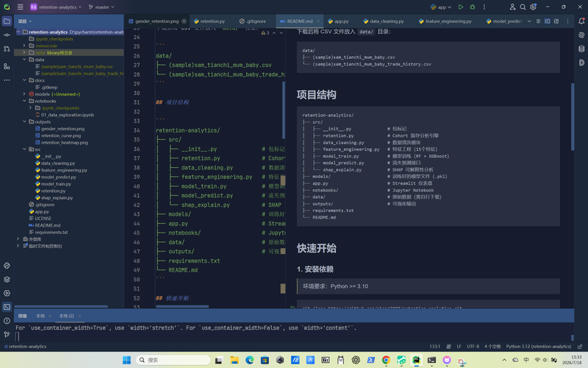This screenshot has height=368, width=588.
Task: Go to line via 133:1 indicator
Action: (x=435, y=347)
